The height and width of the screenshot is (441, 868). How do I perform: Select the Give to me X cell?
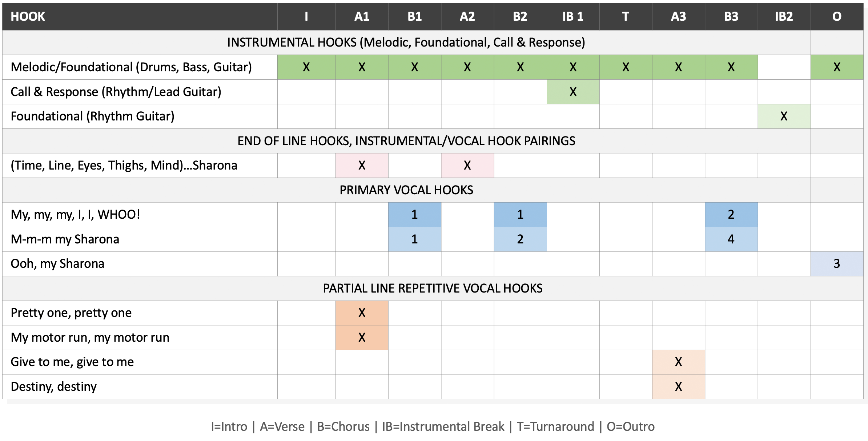click(x=679, y=362)
